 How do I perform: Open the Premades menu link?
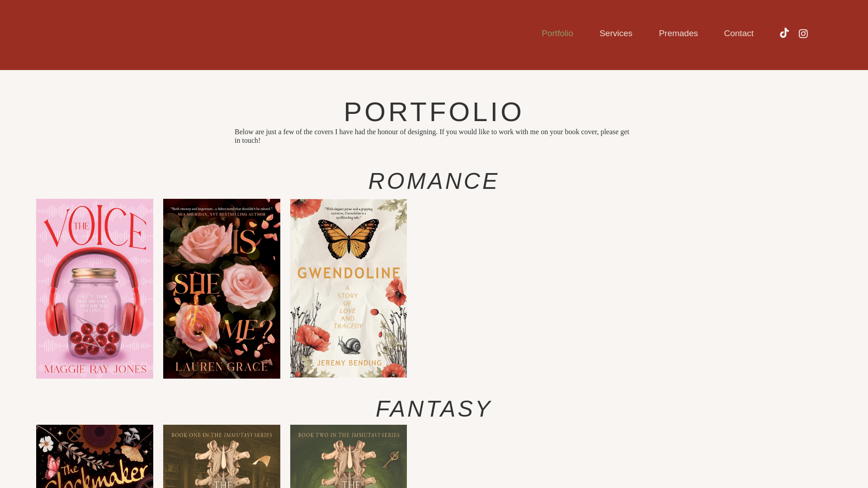(x=678, y=33)
